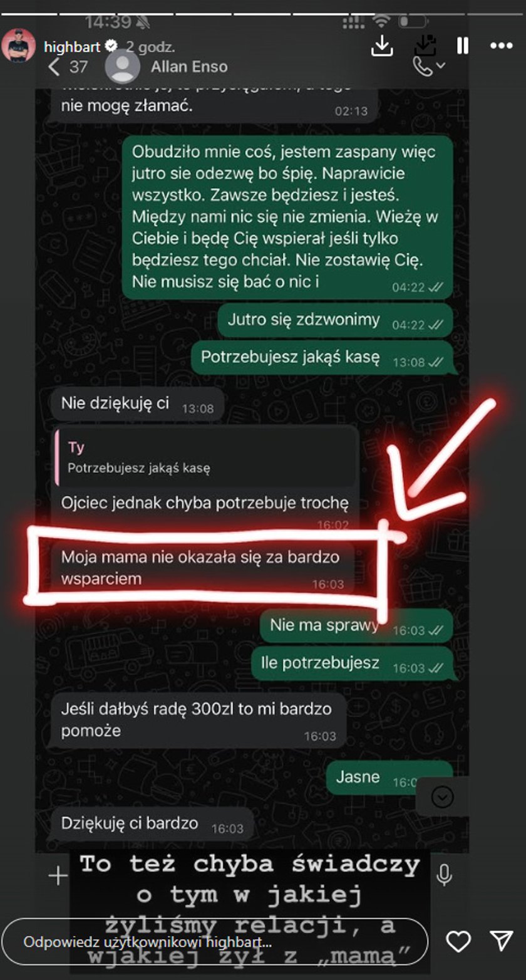Expand the phone call dropdown chevron
This screenshot has height=980, width=526.
click(x=441, y=65)
